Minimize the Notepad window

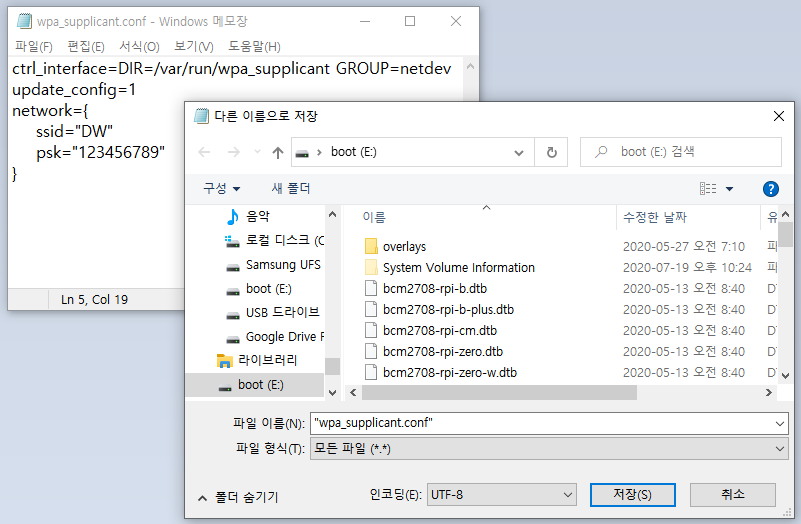(x=365, y=21)
